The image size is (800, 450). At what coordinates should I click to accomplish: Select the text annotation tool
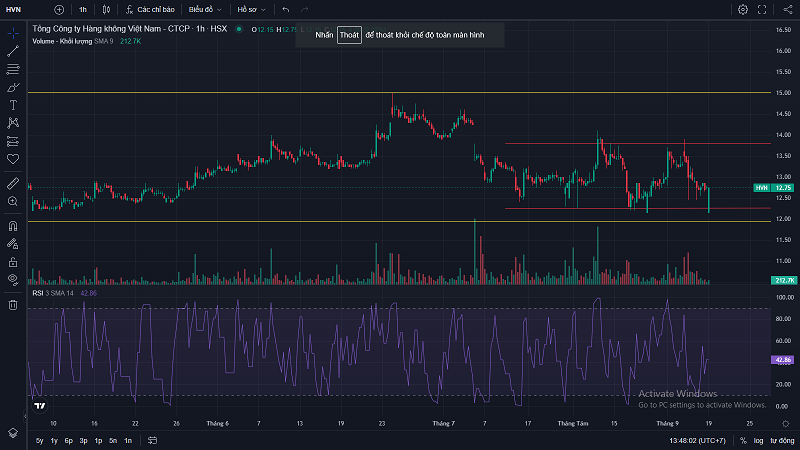(x=13, y=104)
